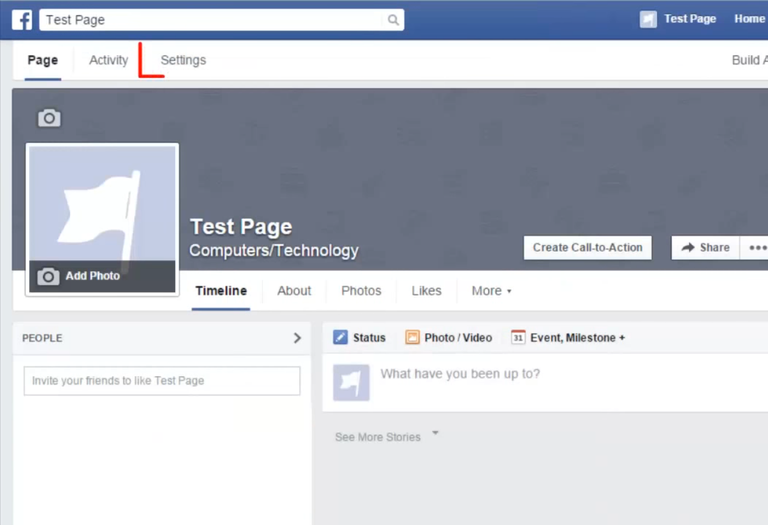Open the Settings tab
The width and height of the screenshot is (768, 525).
pyautogui.click(x=183, y=60)
